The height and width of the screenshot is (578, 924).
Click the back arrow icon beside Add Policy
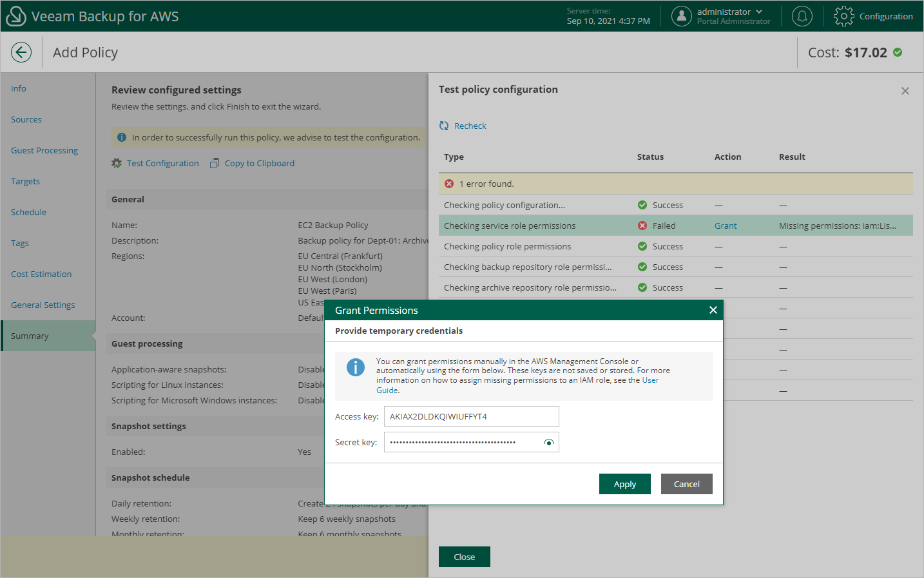point(21,52)
